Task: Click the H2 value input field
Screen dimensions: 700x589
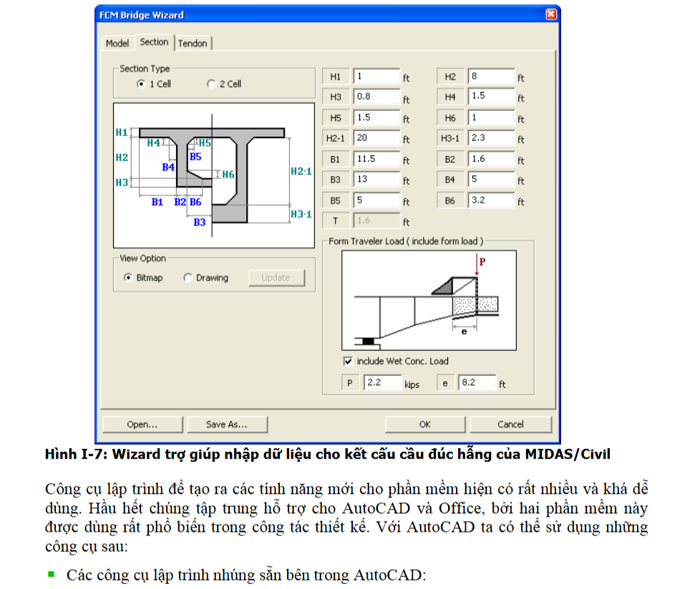Action: (491, 77)
